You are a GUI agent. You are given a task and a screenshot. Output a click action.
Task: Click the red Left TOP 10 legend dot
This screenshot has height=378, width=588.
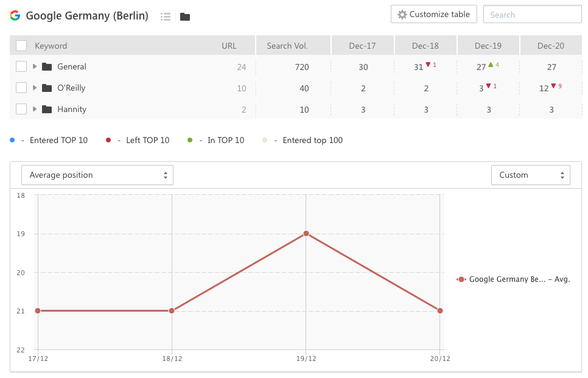(x=108, y=140)
